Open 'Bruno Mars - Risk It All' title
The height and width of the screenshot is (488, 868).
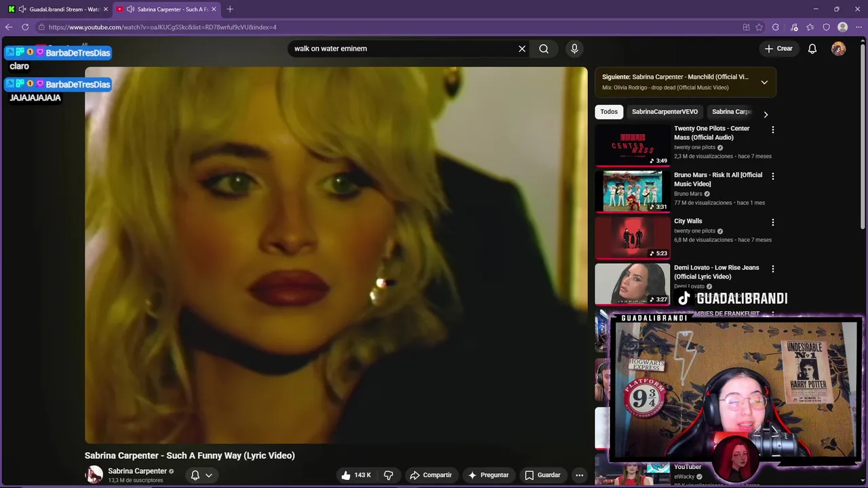tap(718, 180)
